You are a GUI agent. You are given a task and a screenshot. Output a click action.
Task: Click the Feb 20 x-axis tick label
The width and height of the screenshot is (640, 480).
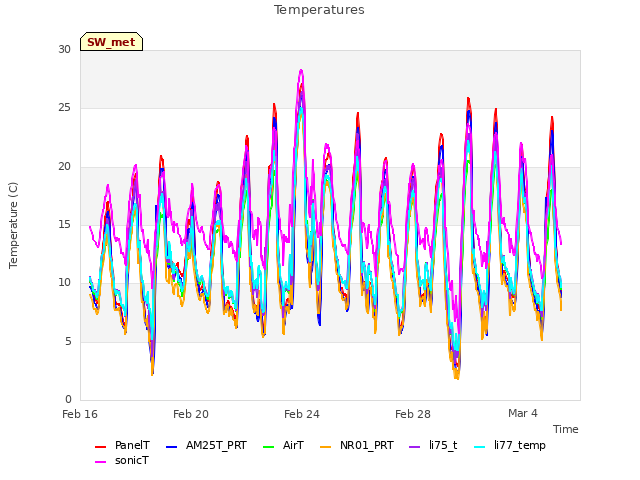(x=191, y=414)
